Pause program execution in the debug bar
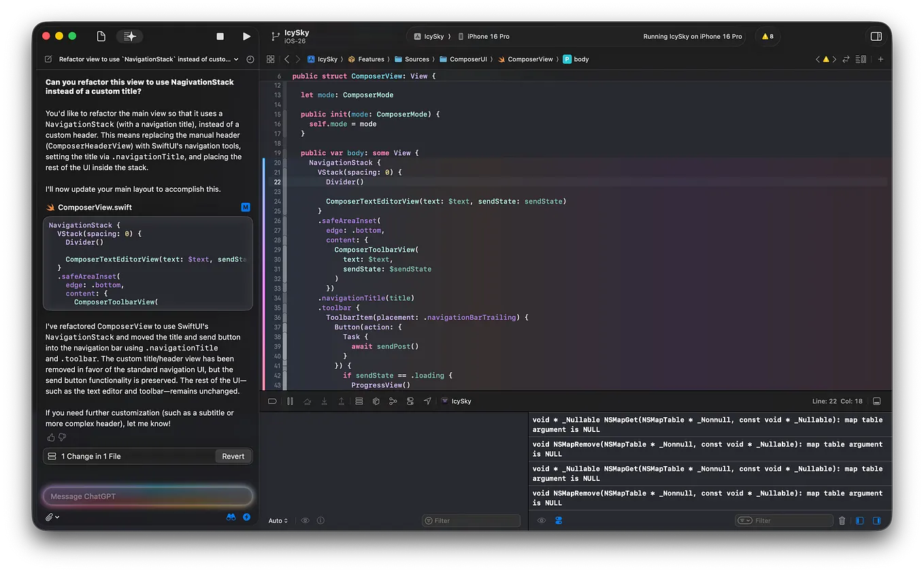Image resolution: width=924 pixels, height=573 pixels. 289,401
